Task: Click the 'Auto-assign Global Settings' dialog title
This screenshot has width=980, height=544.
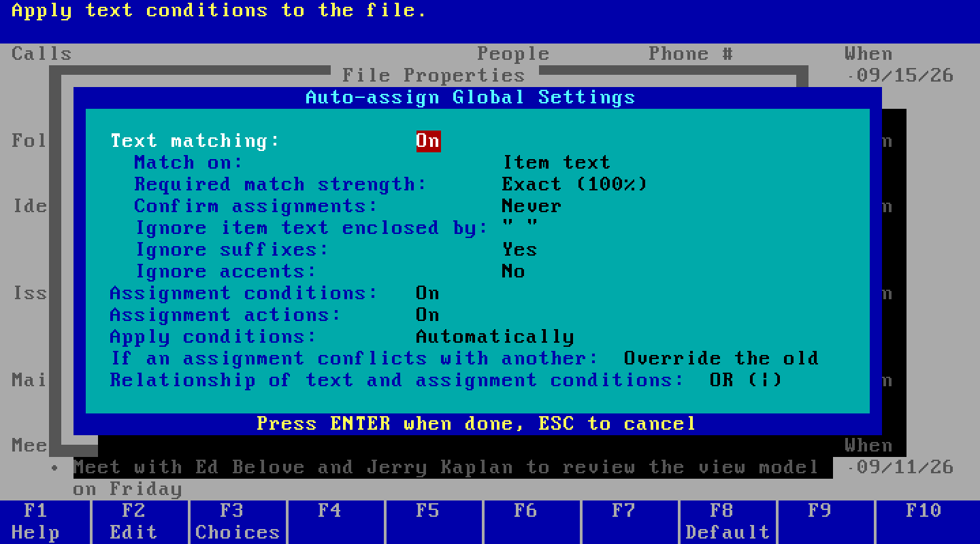Action: point(470,97)
